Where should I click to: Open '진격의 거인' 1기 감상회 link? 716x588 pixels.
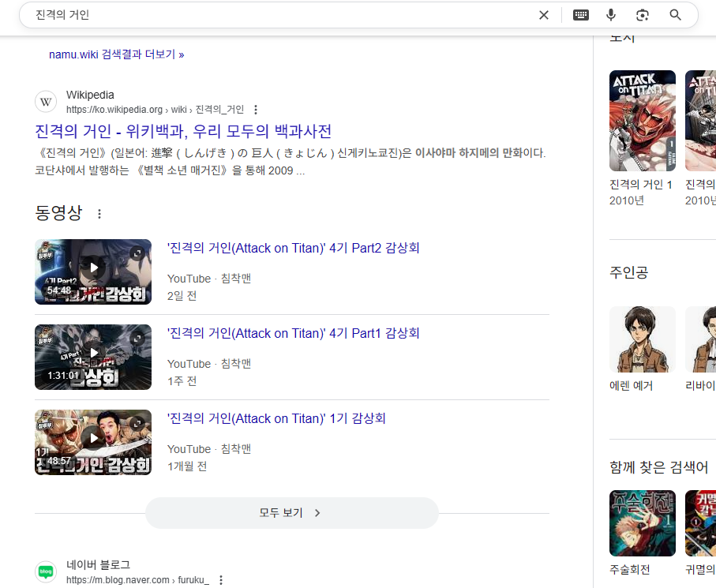click(x=276, y=418)
